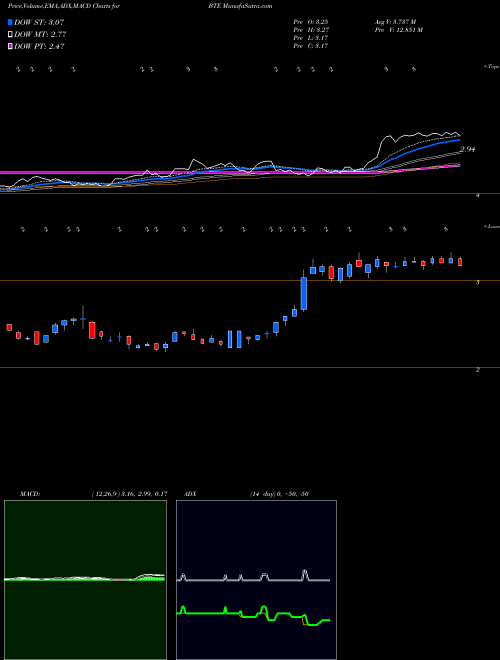Viewport: 500px width, 660px height.
Task: Click the 2.94 value label on EMA chart
Action: (x=467, y=149)
